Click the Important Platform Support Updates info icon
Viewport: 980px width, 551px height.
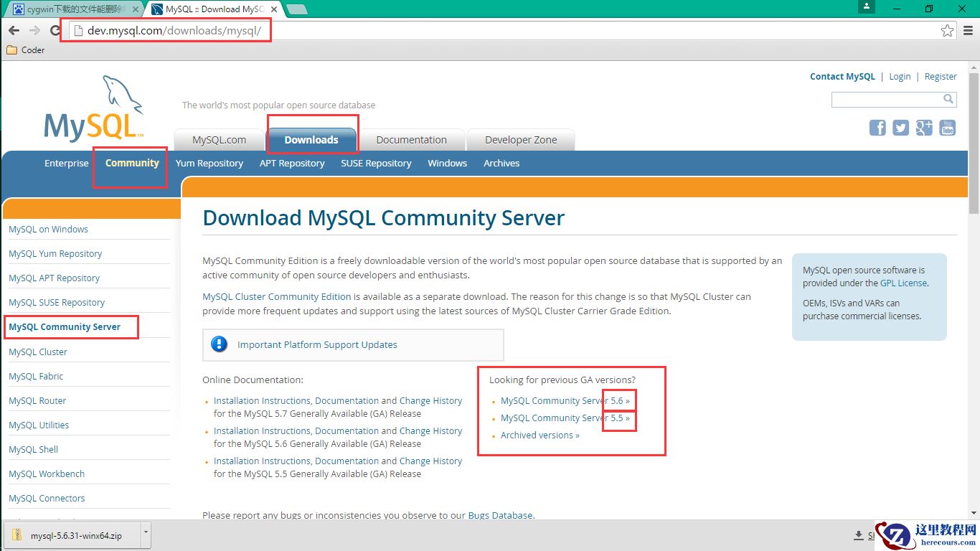point(219,344)
